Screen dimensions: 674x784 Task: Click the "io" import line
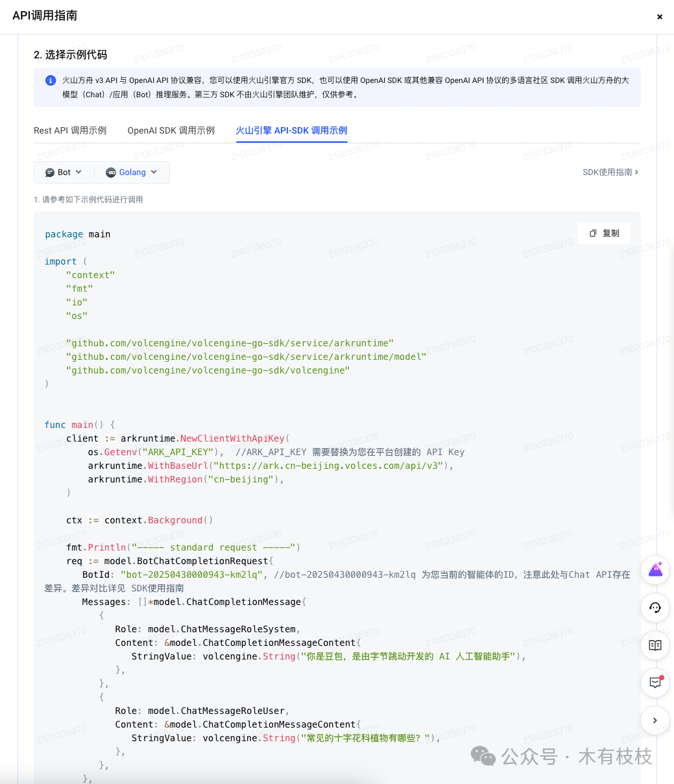tap(77, 302)
